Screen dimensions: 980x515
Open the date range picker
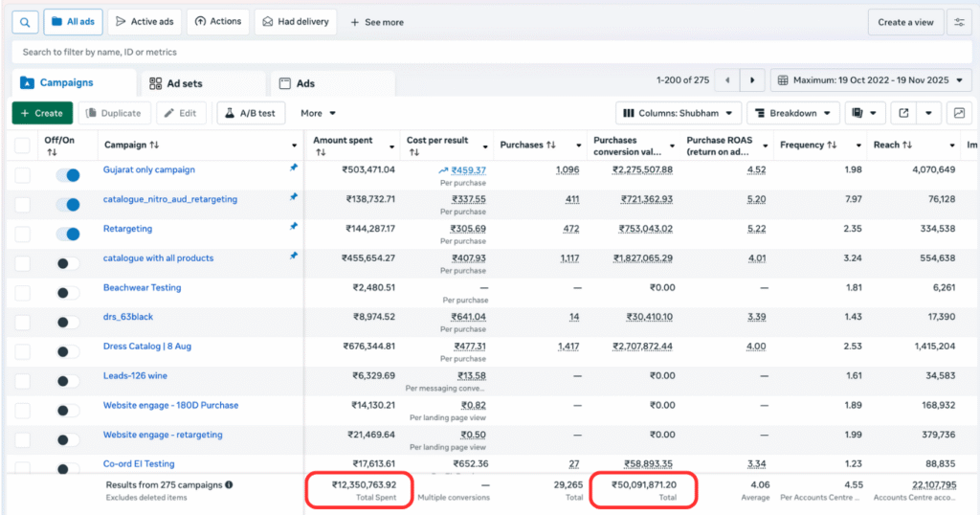pos(870,82)
